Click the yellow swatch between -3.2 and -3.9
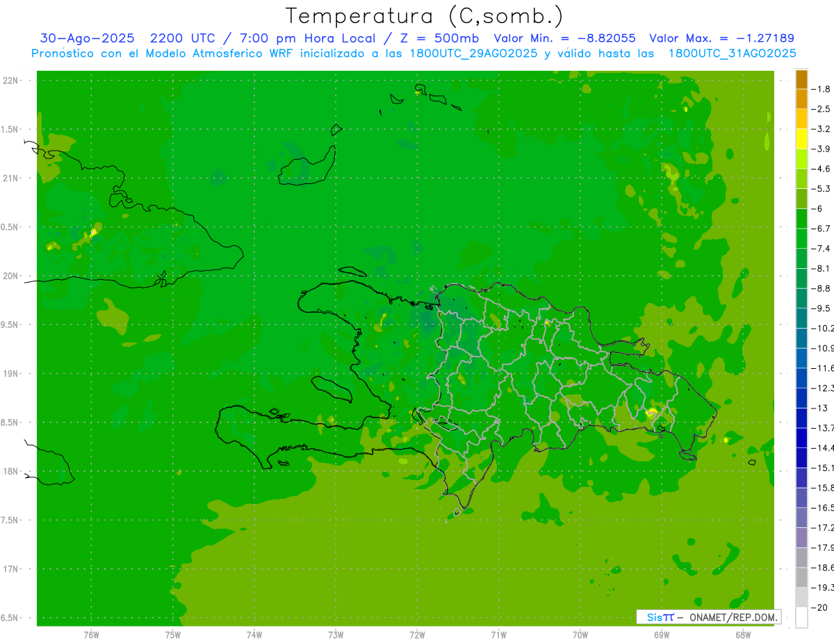834x644 pixels. (801, 138)
